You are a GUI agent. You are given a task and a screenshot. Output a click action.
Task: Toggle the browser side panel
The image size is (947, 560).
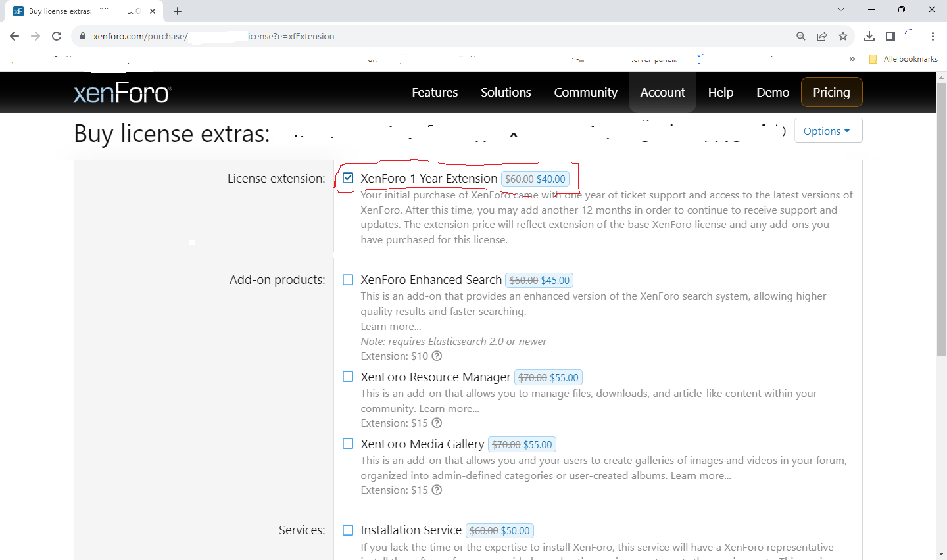coord(890,36)
